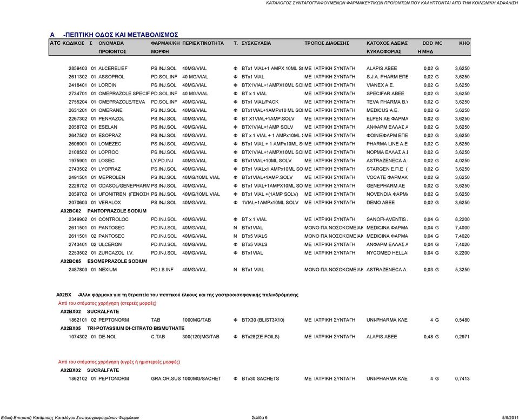Select product code 1862101

point(78,320)
